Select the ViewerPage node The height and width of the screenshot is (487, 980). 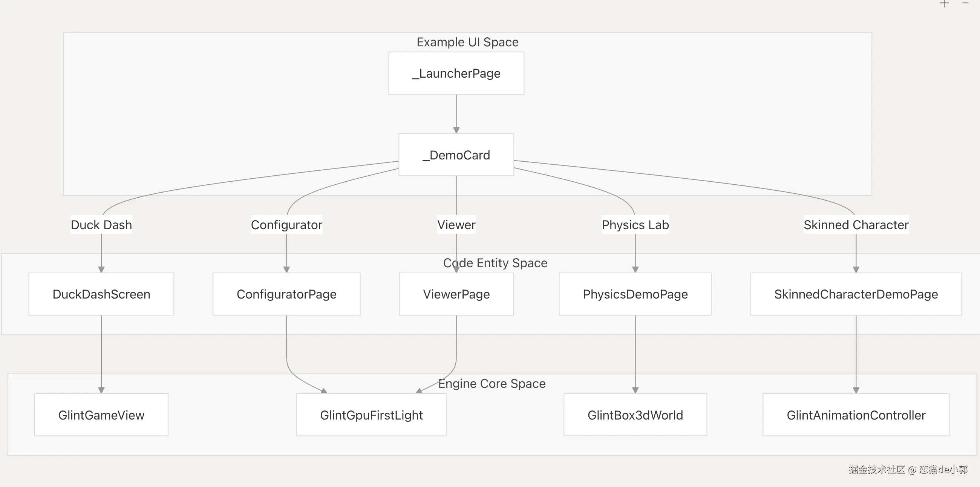tap(456, 294)
